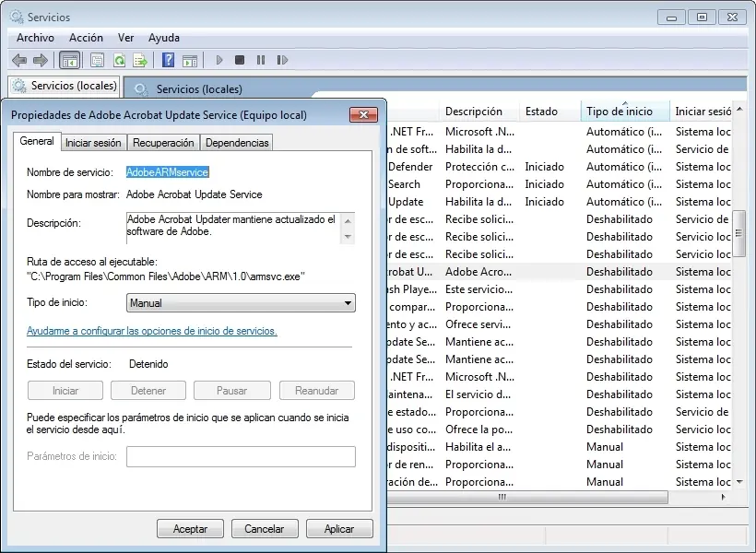Click the Servicios (locales) panel header
The width and height of the screenshot is (756, 553).
pyautogui.click(x=199, y=89)
